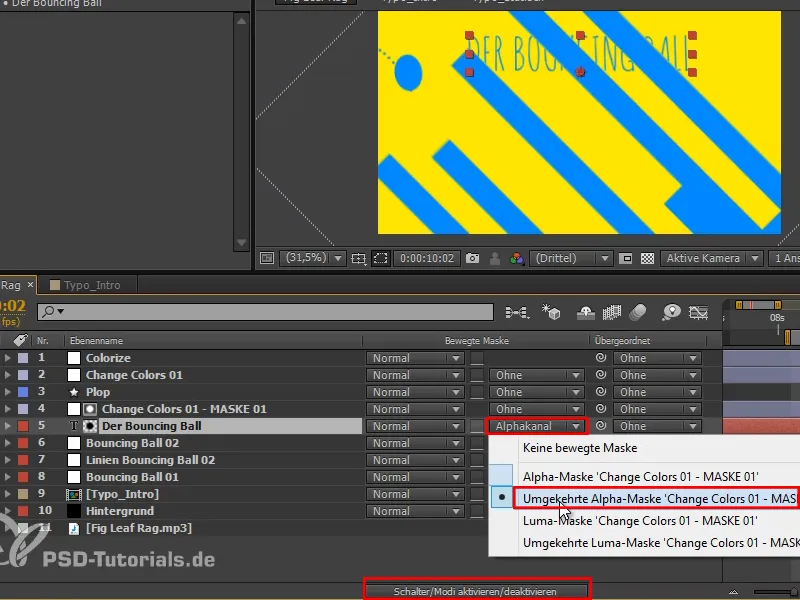Toggle the transparency grid icon
800x600 pixels.
(647, 258)
